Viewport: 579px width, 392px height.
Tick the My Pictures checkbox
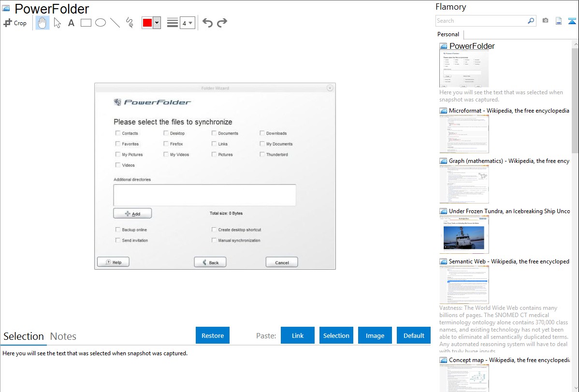coord(118,155)
